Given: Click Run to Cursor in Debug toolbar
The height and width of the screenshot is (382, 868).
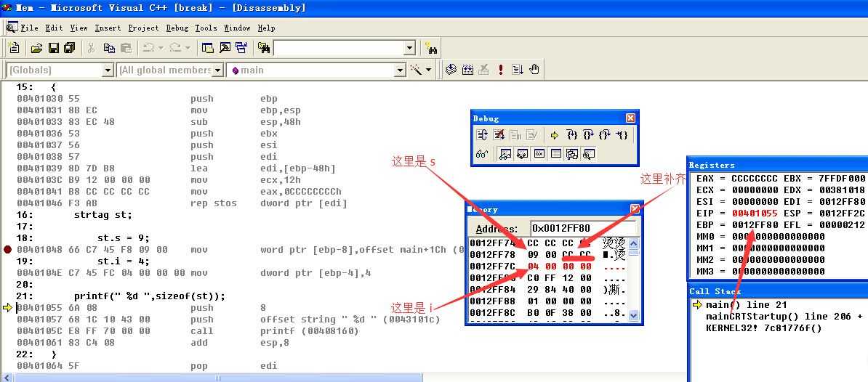Looking at the screenshot, I should point(622,135).
